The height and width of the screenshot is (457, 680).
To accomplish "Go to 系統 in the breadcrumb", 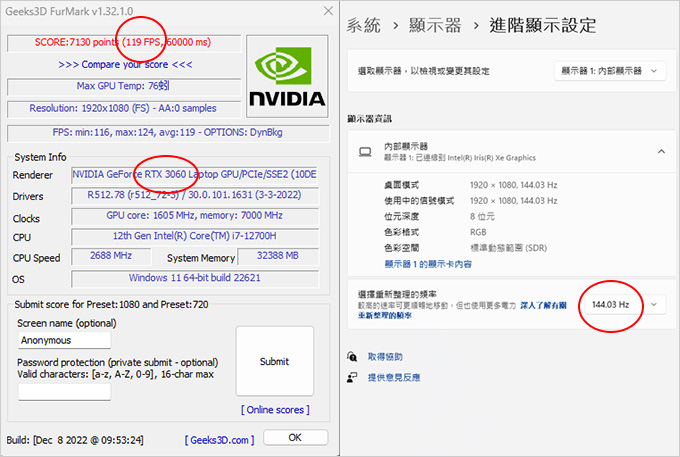I will [363, 26].
